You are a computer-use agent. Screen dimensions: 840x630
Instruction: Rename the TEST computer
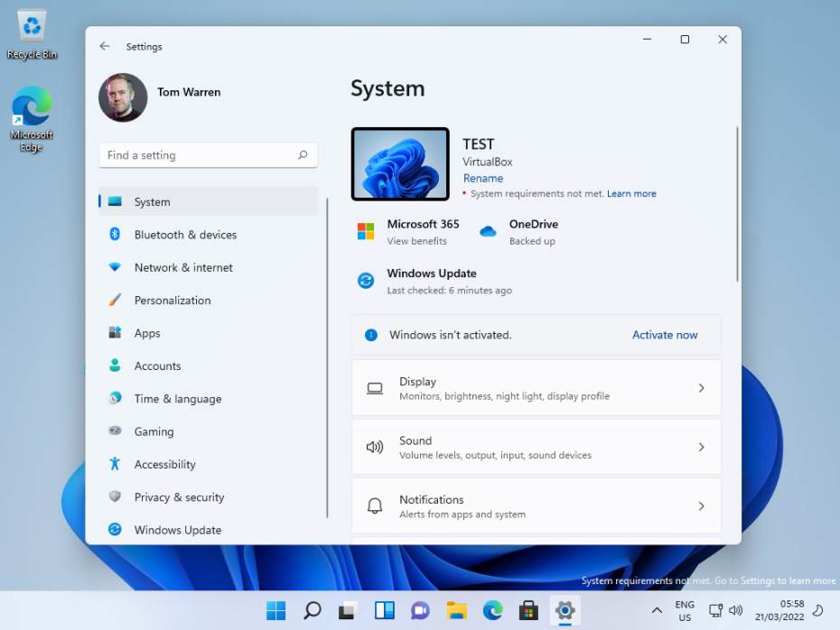click(482, 178)
